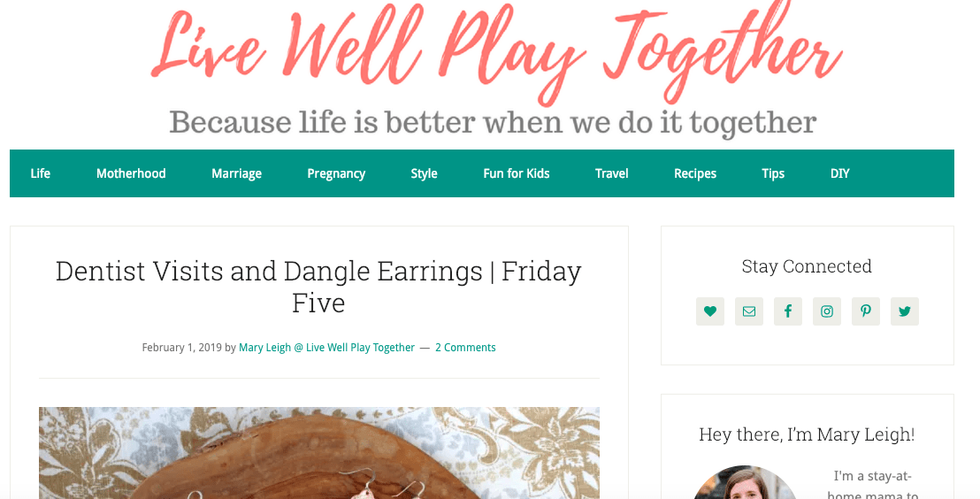The width and height of the screenshot is (980, 499).
Task: Go to the Marriage category
Action: tap(236, 173)
